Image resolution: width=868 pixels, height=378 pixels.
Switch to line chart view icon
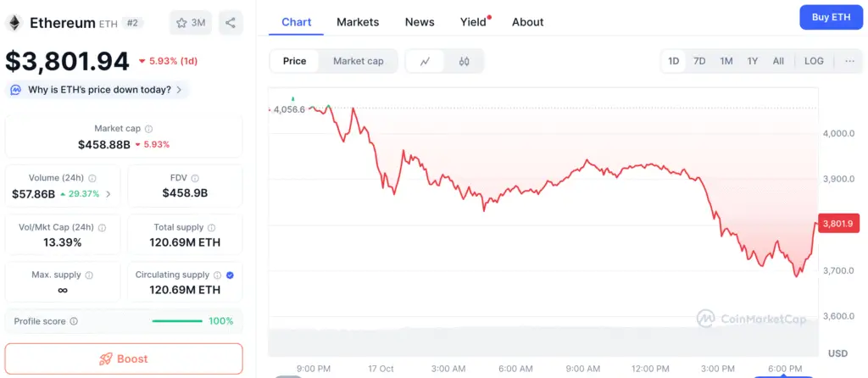point(426,61)
